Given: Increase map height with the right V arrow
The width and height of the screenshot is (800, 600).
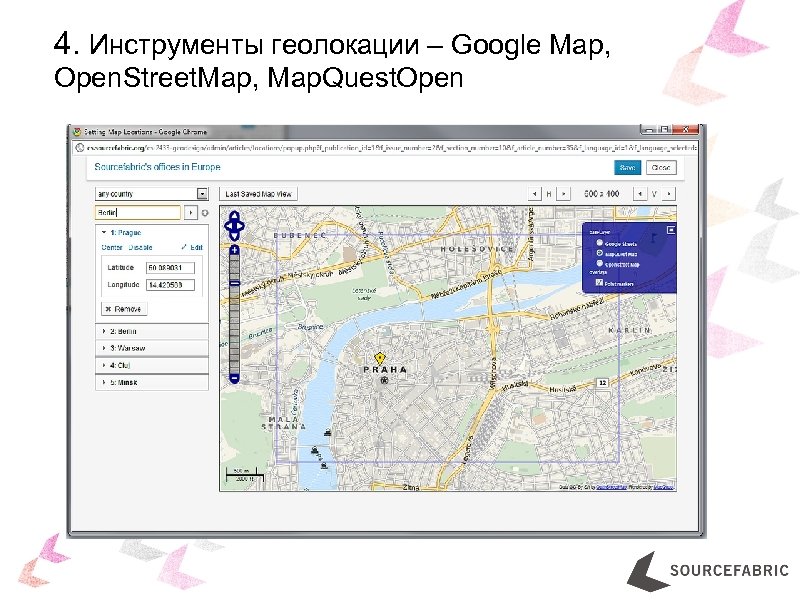Looking at the screenshot, I should coord(669,194).
